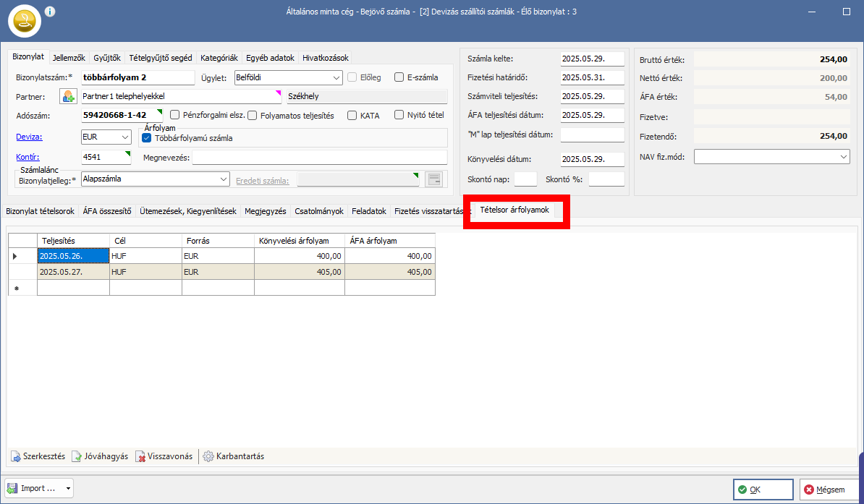The height and width of the screenshot is (504, 864).
Task: Open the Csatolmányok tab
Action: pyautogui.click(x=319, y=211)
